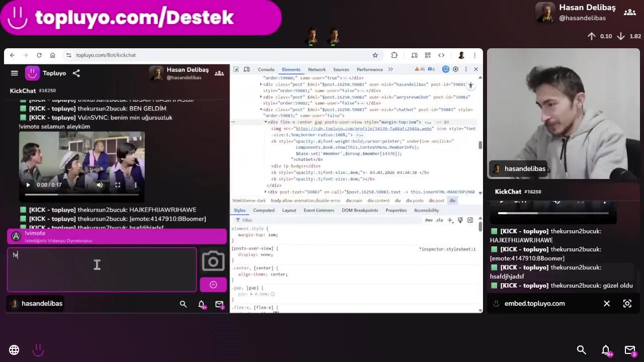Screen dimensions: 644x362
Task: Toggle device toolbar in DevTools
Action: click(247, 69)
